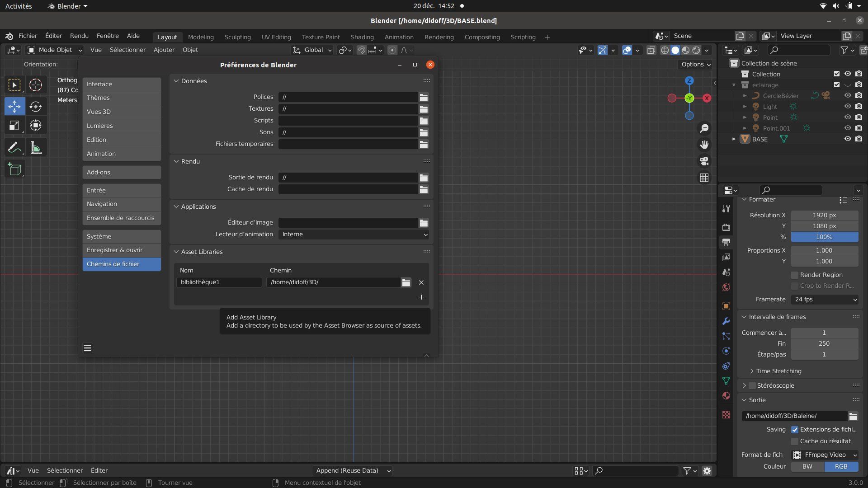
Task: Expand the BASE collection in outliner
Action: [734, 139]
